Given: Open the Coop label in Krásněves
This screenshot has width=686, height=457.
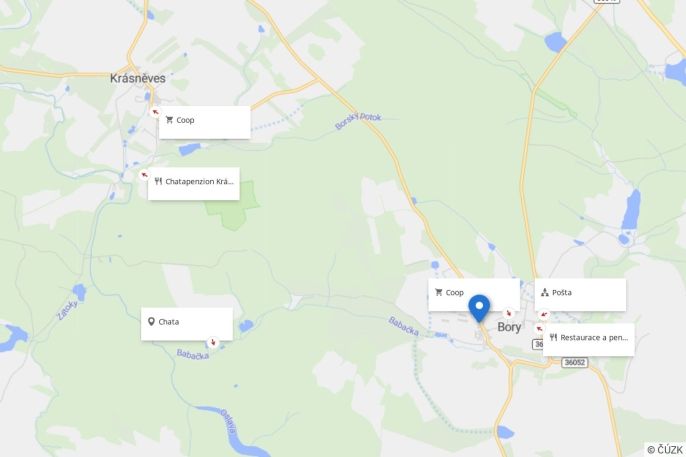Looking at the screenshot, I should tap(205, 122).
